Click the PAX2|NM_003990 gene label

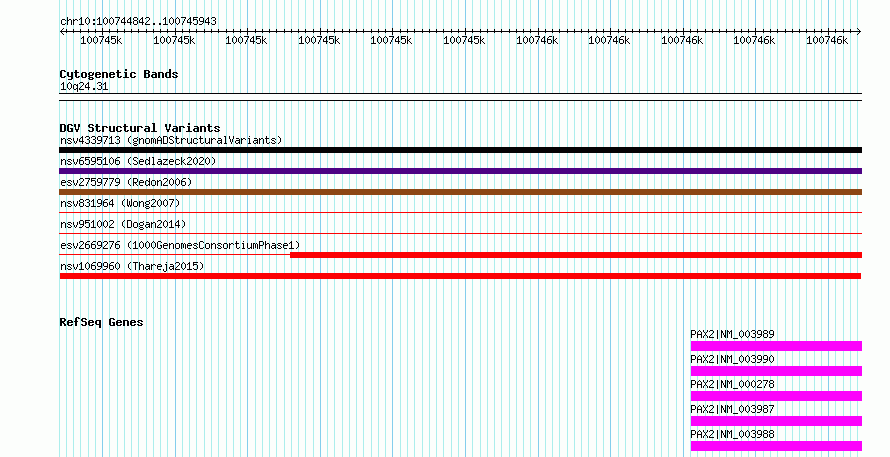pos(732,359)
